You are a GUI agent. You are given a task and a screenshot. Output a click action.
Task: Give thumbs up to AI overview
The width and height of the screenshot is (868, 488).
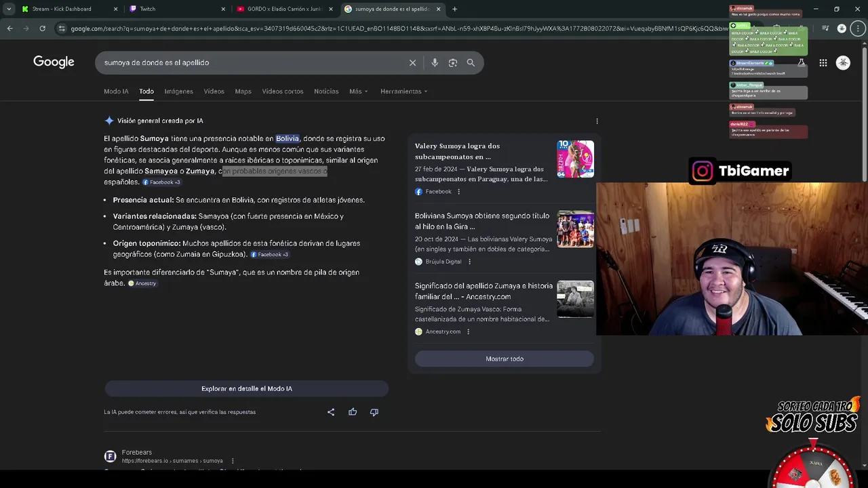pyautogui.click(x=353, y=411)
